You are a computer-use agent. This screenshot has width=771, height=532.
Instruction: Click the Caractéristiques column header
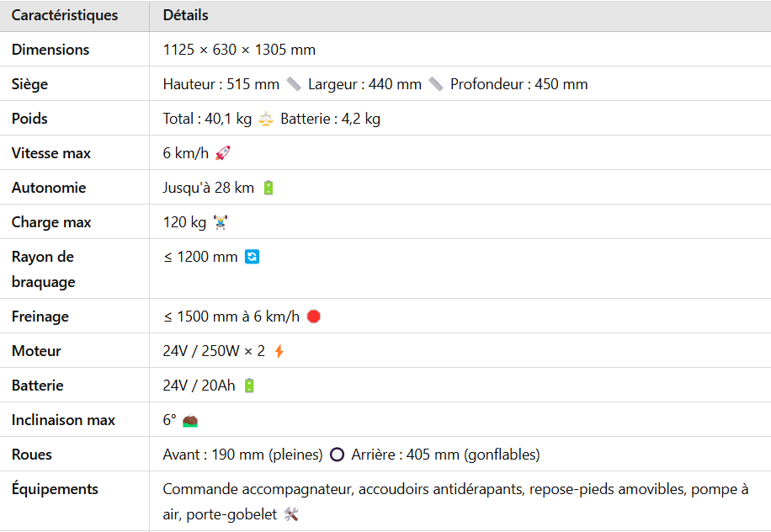point(65,15)
